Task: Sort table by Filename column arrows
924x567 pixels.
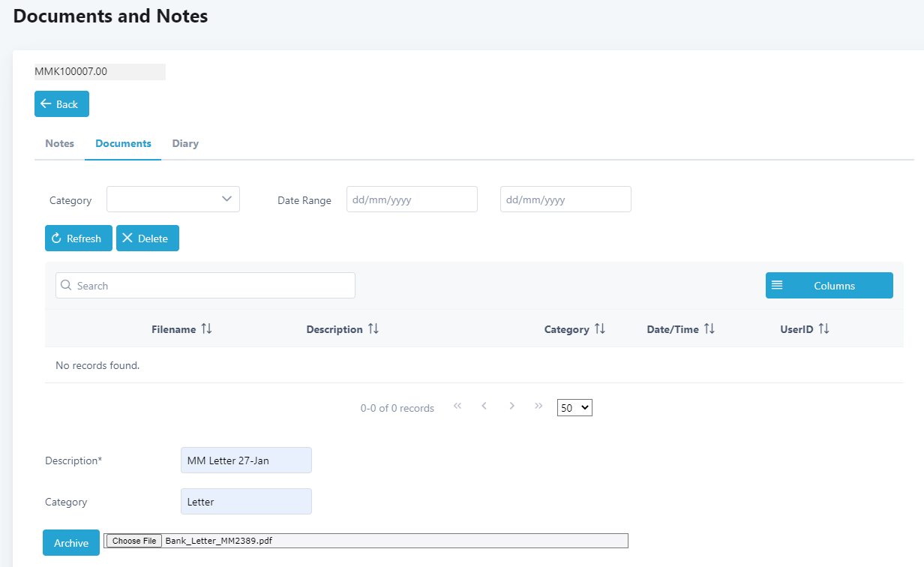Action: [x=207, y=329]
